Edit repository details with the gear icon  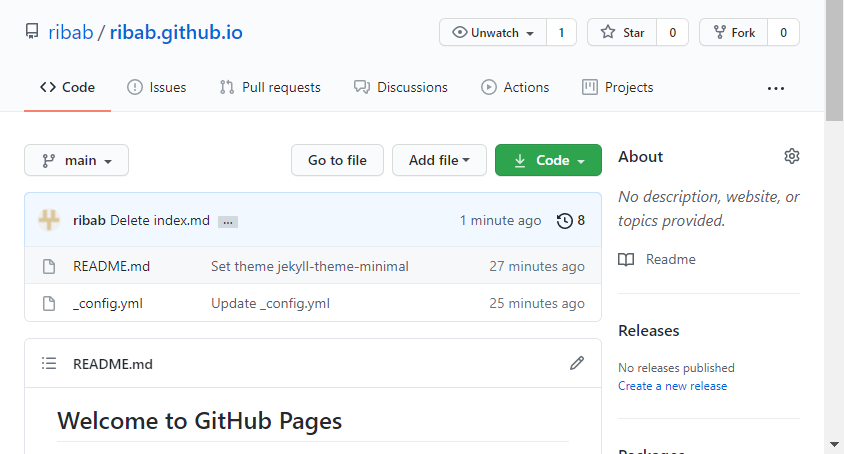pyautogui.click(x=792, y=156)
